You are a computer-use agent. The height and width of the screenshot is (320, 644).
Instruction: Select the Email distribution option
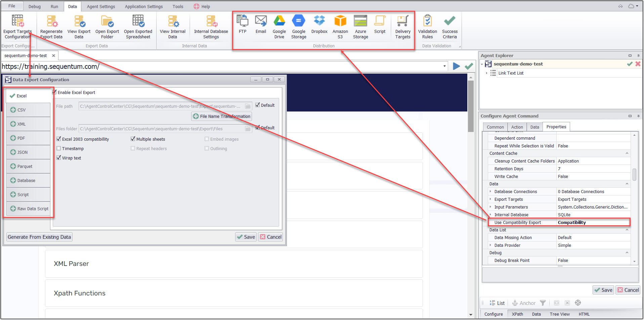261,26
